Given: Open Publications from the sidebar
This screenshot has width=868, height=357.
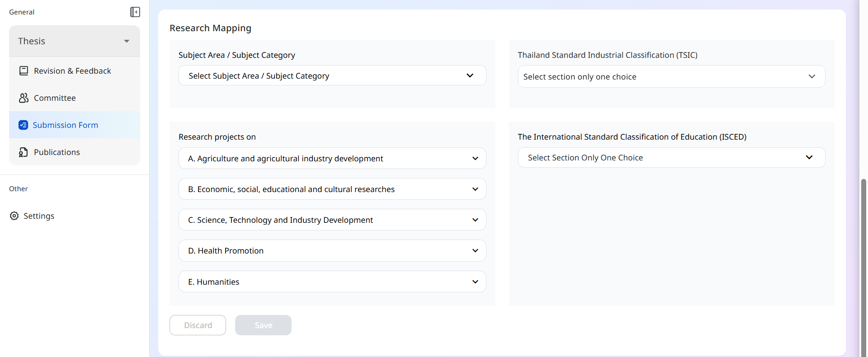Looking at the screenshot, I should pos(57,152).
